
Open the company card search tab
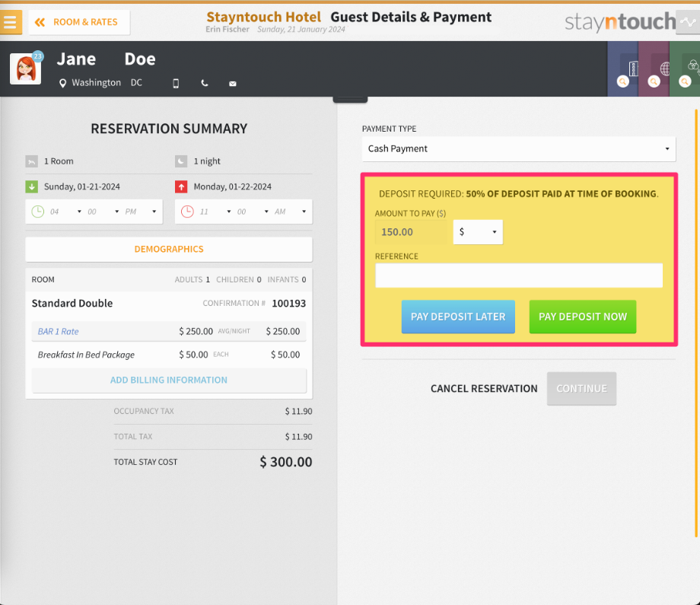(x=622, y=69)
